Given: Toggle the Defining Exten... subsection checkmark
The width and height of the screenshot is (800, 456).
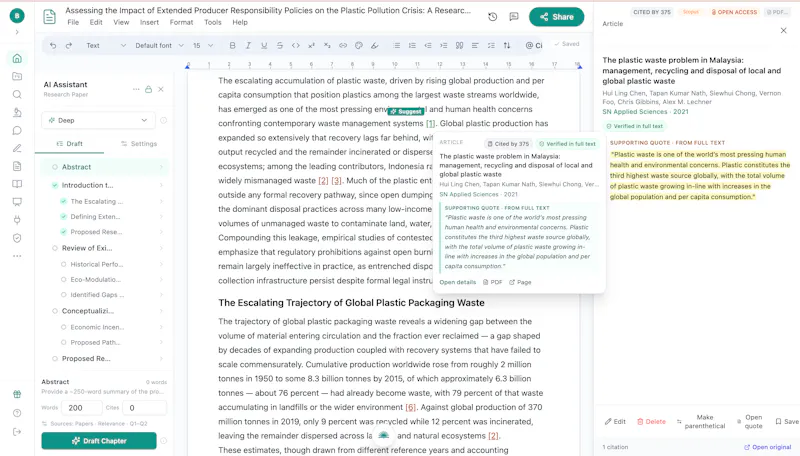Looking at the screenshot, I should tap(63, 216).
